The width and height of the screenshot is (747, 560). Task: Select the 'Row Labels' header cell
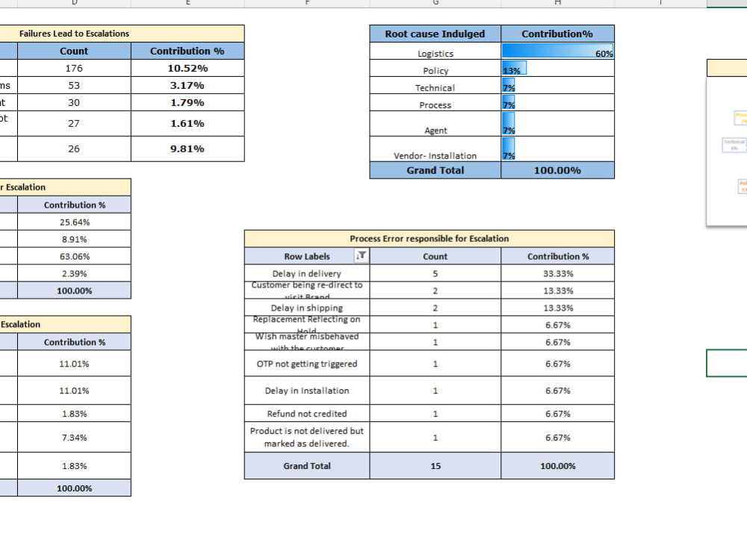click(307, 256)
